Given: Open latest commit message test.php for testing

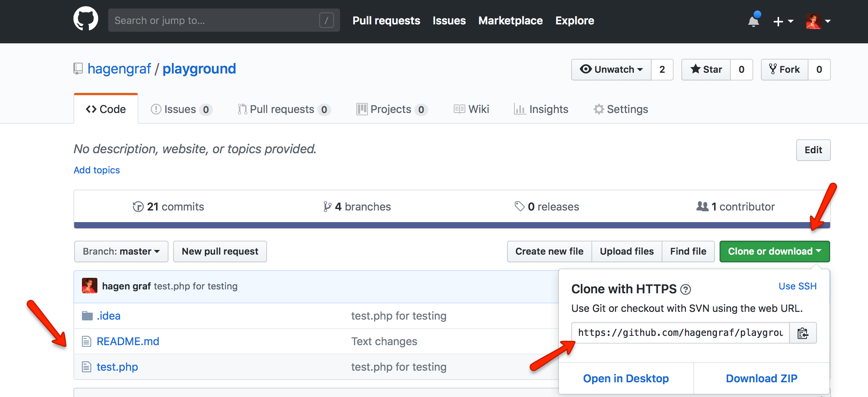Looking at the screenshot, I should tap(196, 286).
